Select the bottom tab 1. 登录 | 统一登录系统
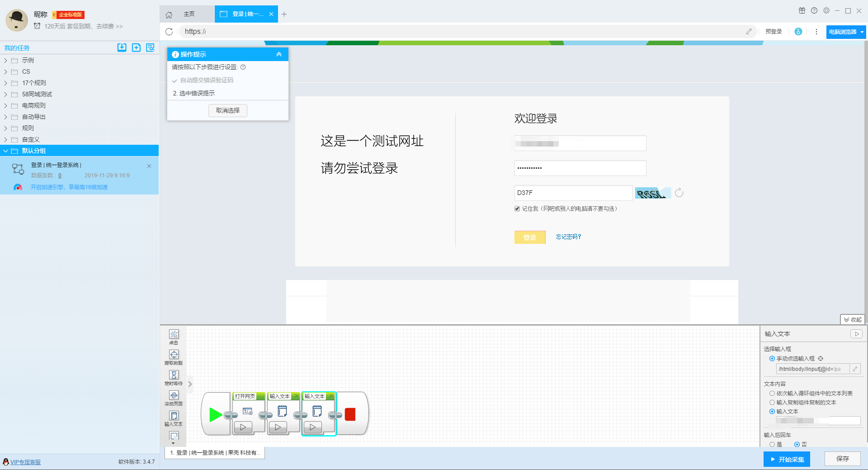868x470 pixels. click(215, 452)
